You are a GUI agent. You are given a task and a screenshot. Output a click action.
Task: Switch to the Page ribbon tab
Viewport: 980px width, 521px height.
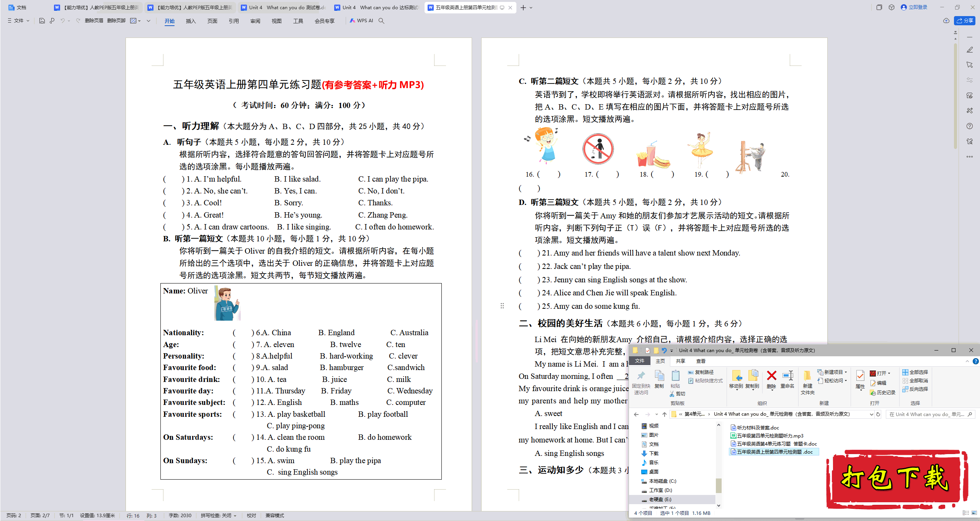[x=212, y=21]
